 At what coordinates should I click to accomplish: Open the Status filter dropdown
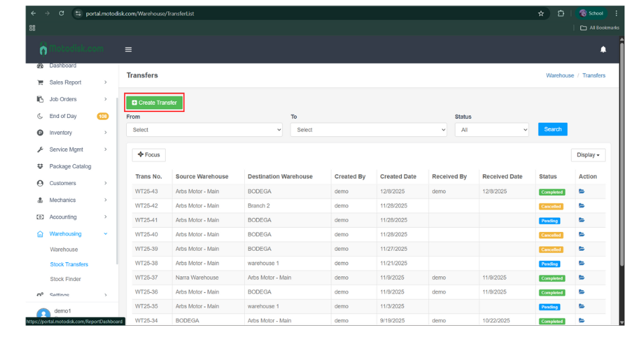pyautogui.click(x=492, y=130)
